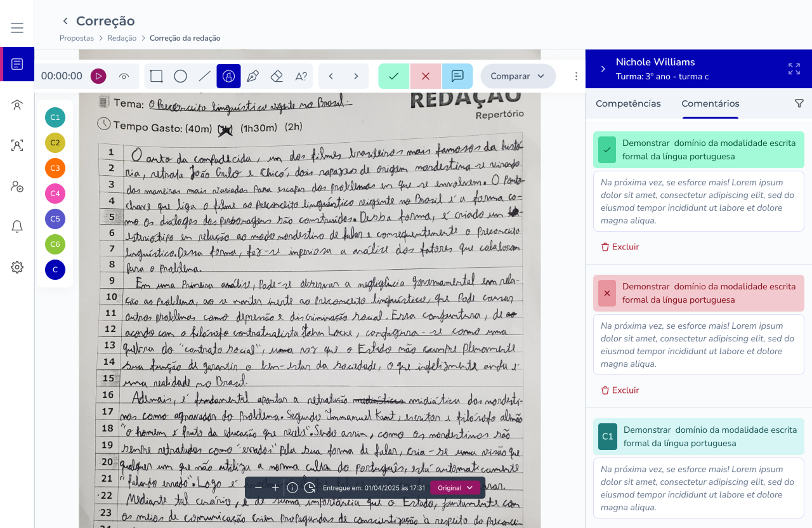This screenshot has width=812, height=528.
Task: Toggle fullscreen for the student panel
Action: [794, 69]
